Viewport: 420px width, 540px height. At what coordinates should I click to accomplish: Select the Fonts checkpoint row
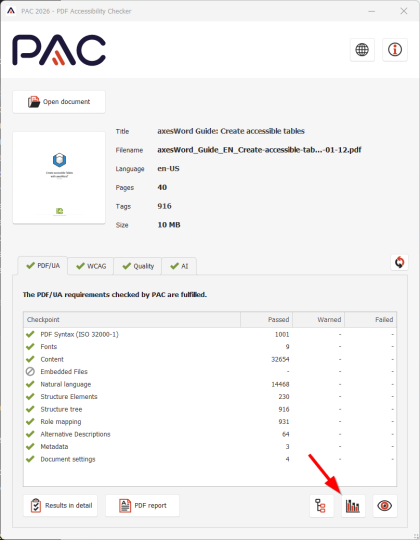210,346
